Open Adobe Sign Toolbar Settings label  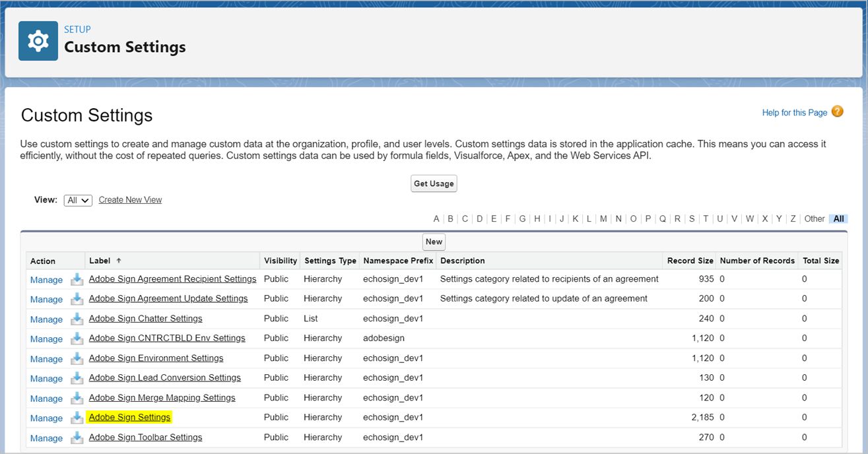146,437
